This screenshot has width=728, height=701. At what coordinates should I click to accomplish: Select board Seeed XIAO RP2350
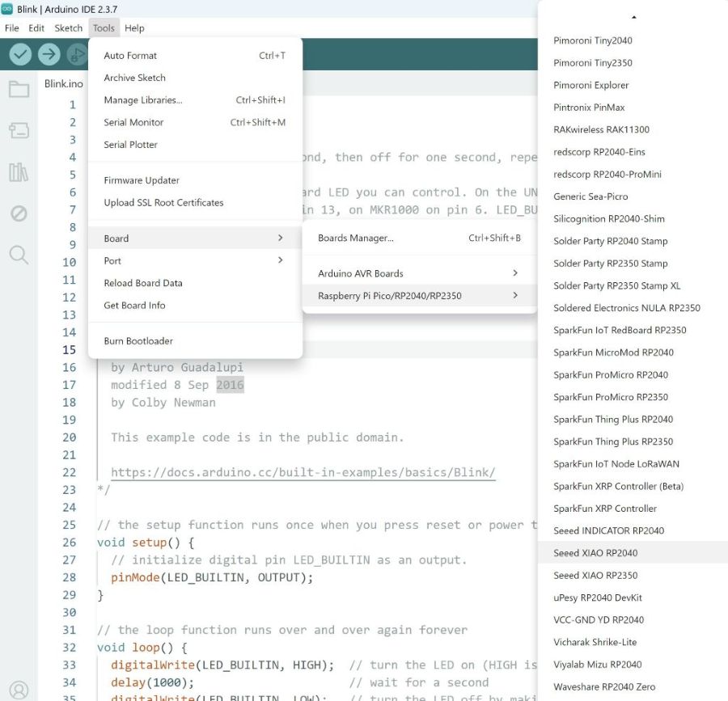(x=633, y=576)
